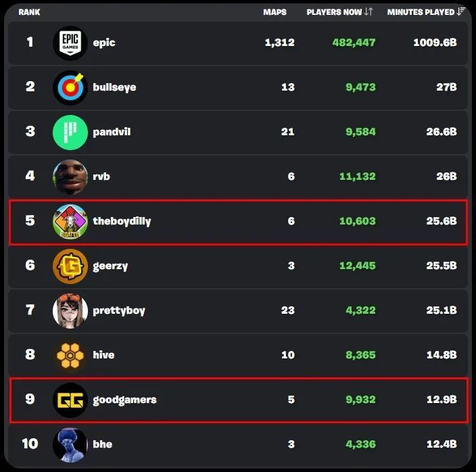Select the green pandvil avatar icon

tap(70, 132)
